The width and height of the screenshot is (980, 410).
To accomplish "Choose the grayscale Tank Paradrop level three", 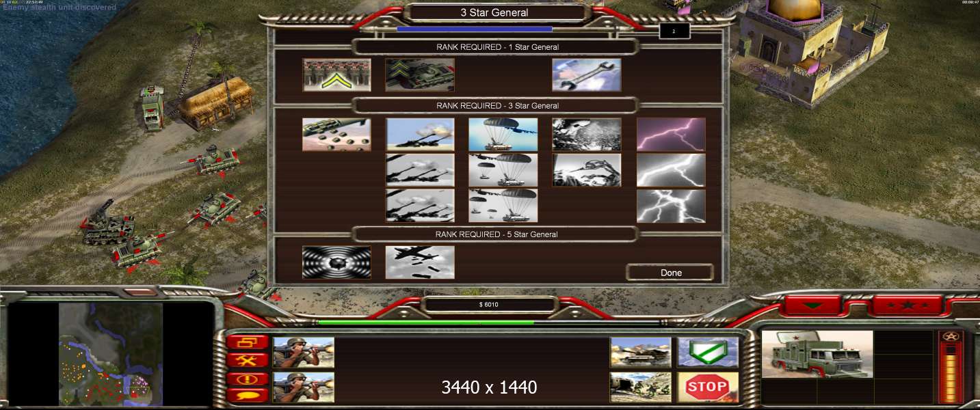I will point(503,206).
